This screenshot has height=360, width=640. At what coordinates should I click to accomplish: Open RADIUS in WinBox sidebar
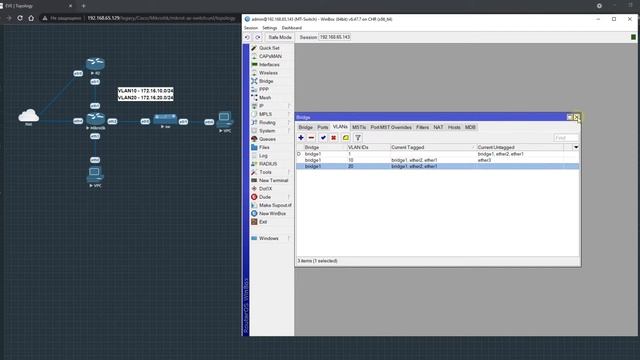269,164
